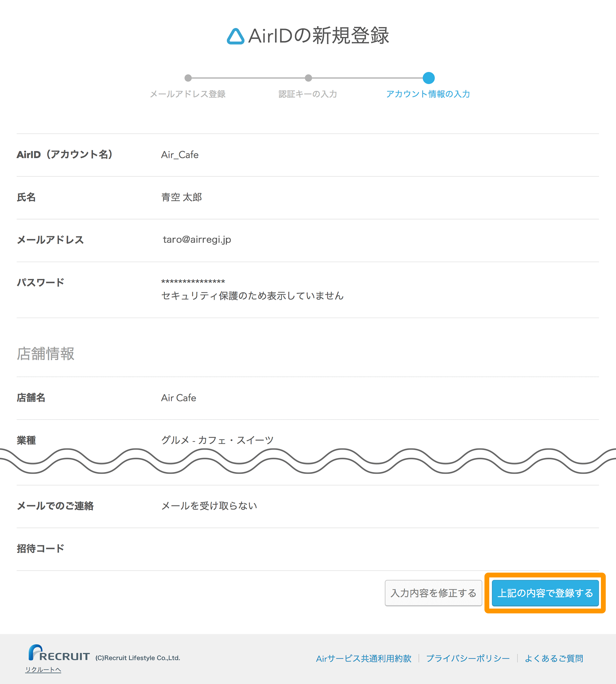Click the store name value Air Cafe
This screenshot has width=616, height=684.
pyautogui.click(x=178, y=398)
